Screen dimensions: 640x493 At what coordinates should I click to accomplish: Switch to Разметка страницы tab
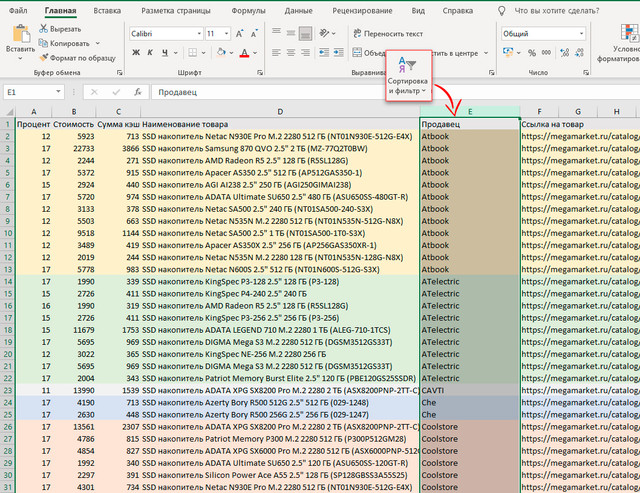coord(176,11)
